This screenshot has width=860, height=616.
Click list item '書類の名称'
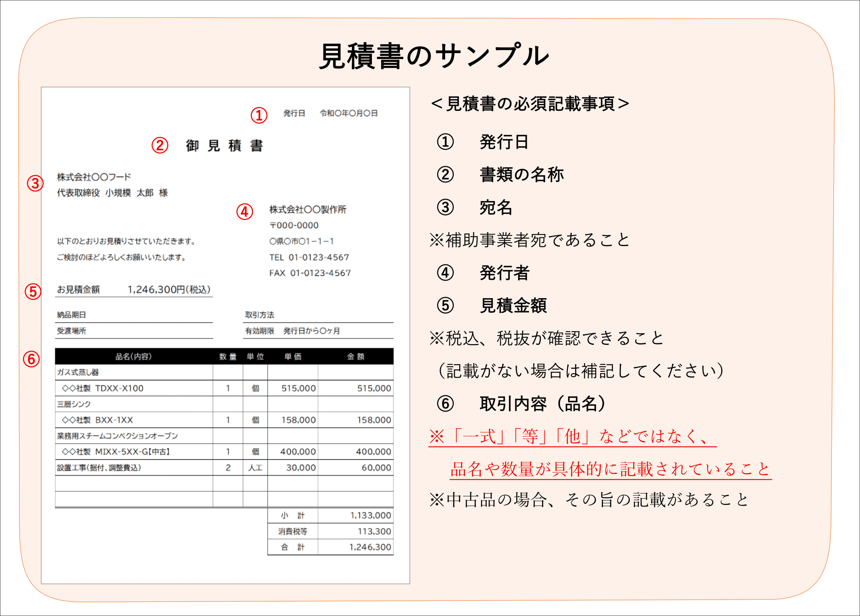click(522, 174)
